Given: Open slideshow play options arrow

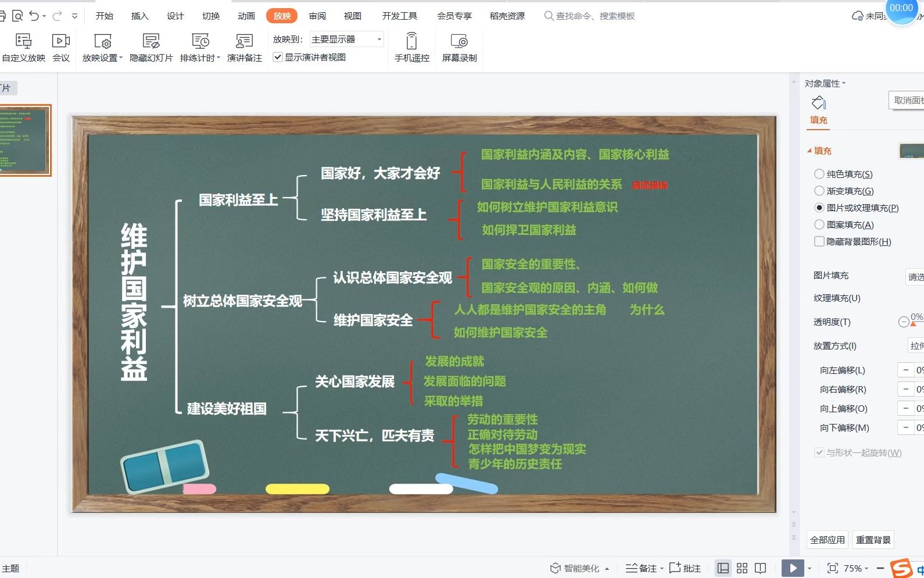Looking at the screenshot, I should [x=809, y=568].
